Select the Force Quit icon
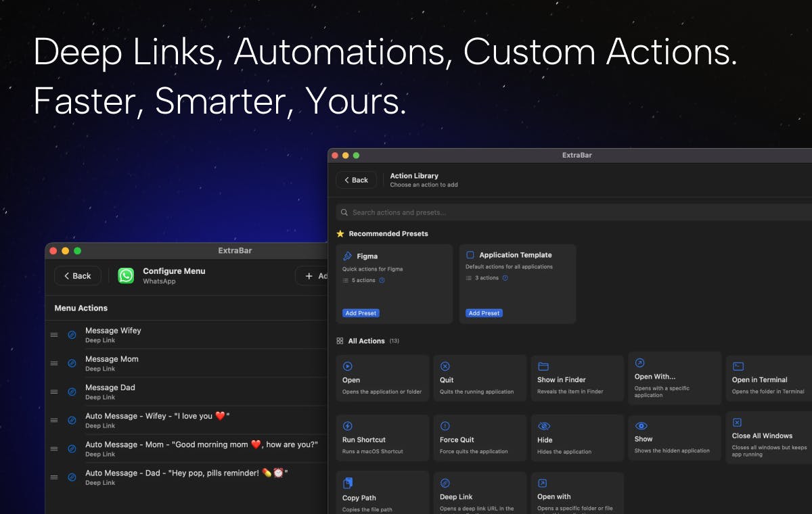Image resolution: width=812 pixels, height=514 pixels. coord(445,425)
